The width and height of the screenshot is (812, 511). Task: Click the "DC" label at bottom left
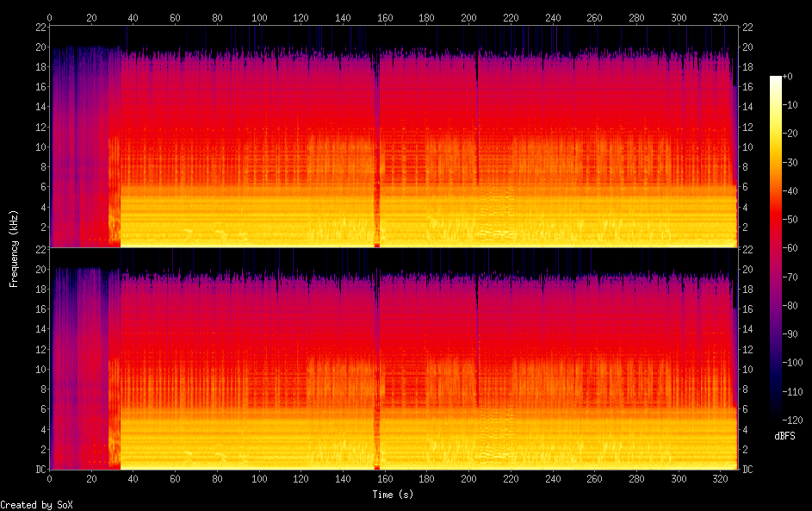[x=39, y=470]
